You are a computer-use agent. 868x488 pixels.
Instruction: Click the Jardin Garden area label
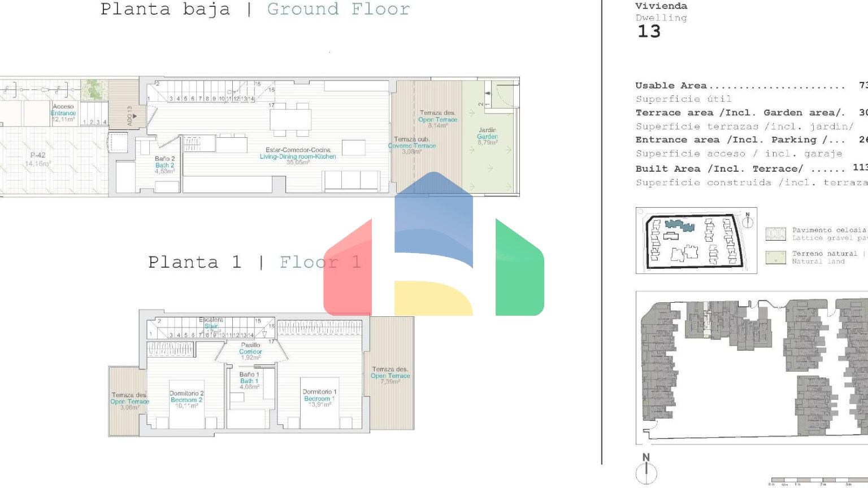(x=487, y=136)
